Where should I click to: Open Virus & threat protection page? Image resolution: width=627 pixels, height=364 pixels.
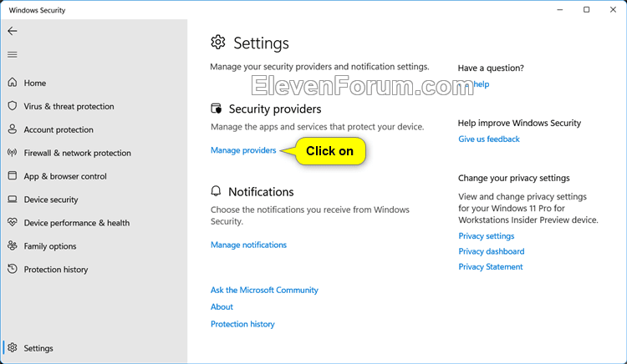[x=69, y=106]
